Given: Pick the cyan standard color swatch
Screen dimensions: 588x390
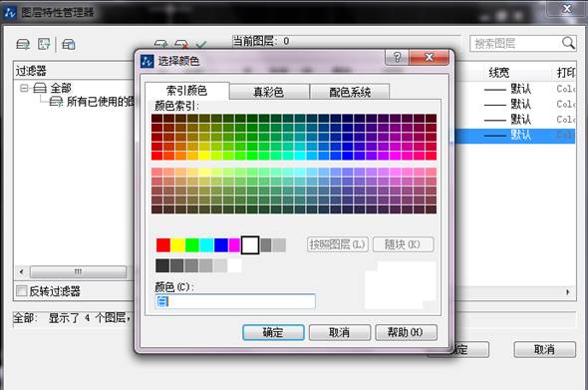Looking at the screenshot, I should 206,245.
